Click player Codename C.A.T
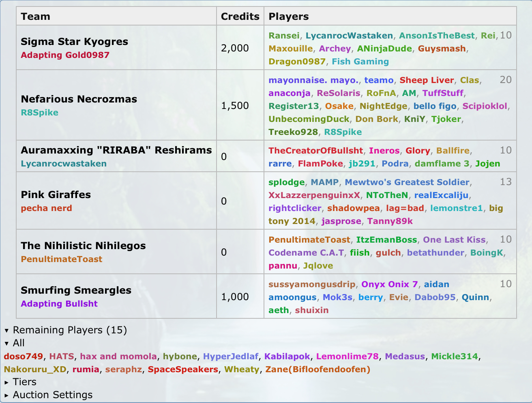Viewport: 532px width, 403px height. (306, 253)
